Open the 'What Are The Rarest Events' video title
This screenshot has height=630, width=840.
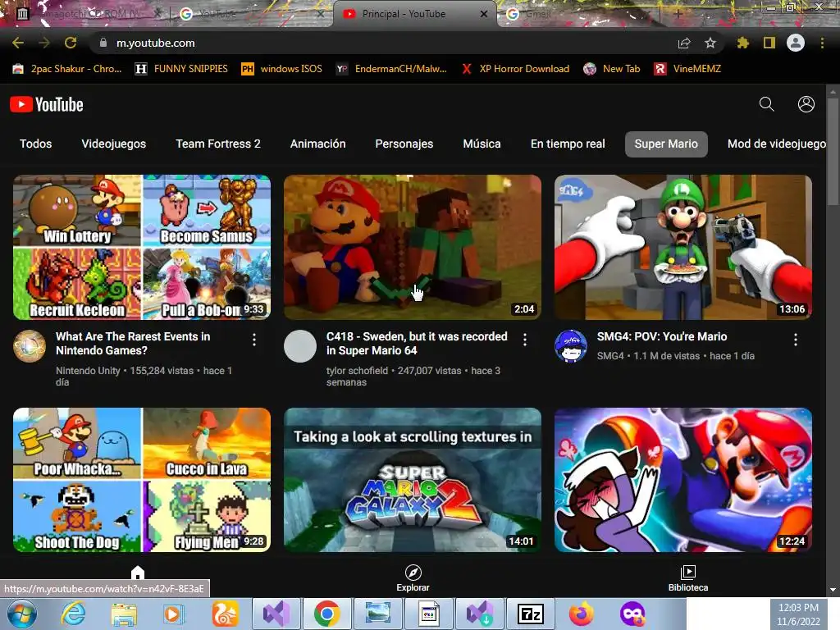[133, 344]
